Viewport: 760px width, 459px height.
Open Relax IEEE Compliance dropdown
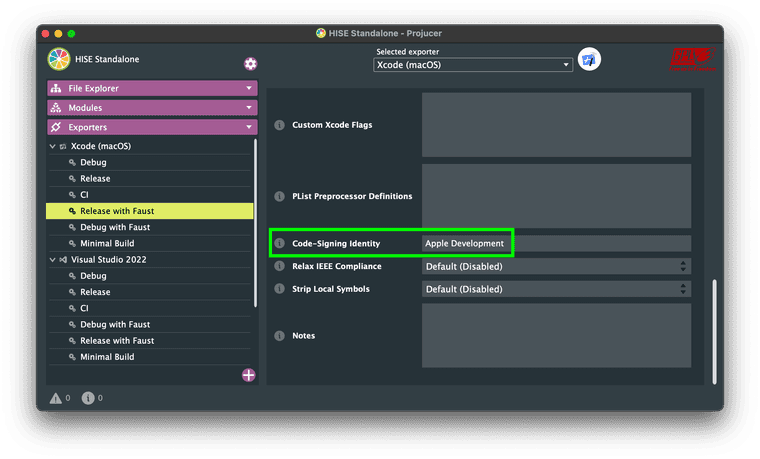(x=556, y=266)
